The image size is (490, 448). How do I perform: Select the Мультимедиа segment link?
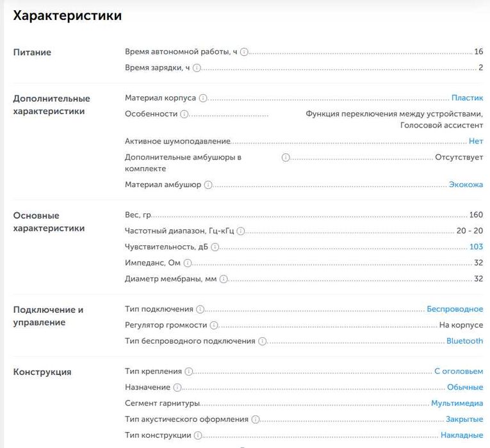pyautogui.click(x=457, y=403)
